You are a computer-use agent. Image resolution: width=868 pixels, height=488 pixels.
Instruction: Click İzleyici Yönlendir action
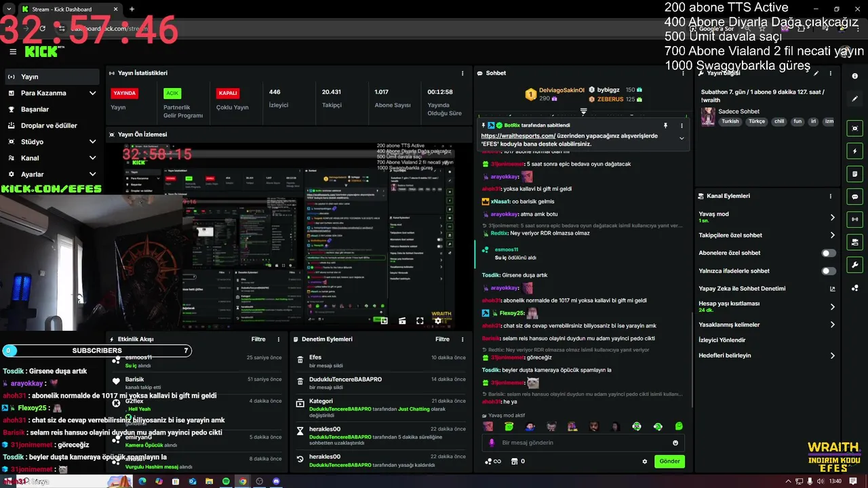[x=722, y=340]
